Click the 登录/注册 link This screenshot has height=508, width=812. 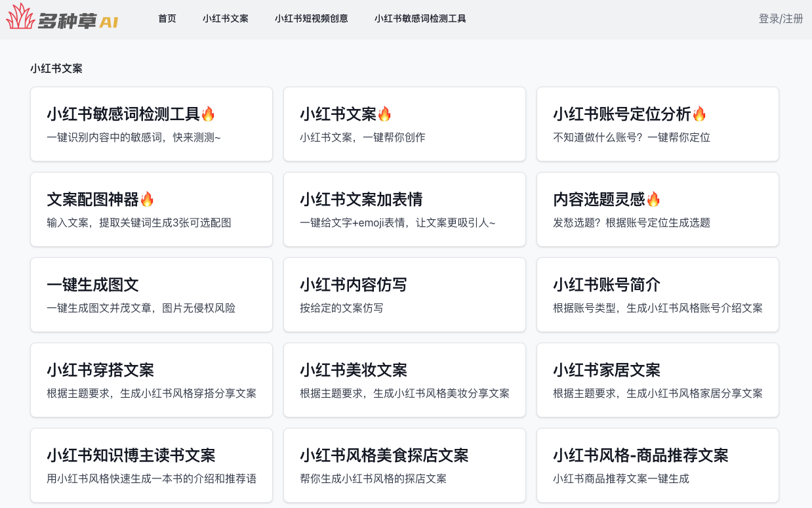[x=781, y=18]
